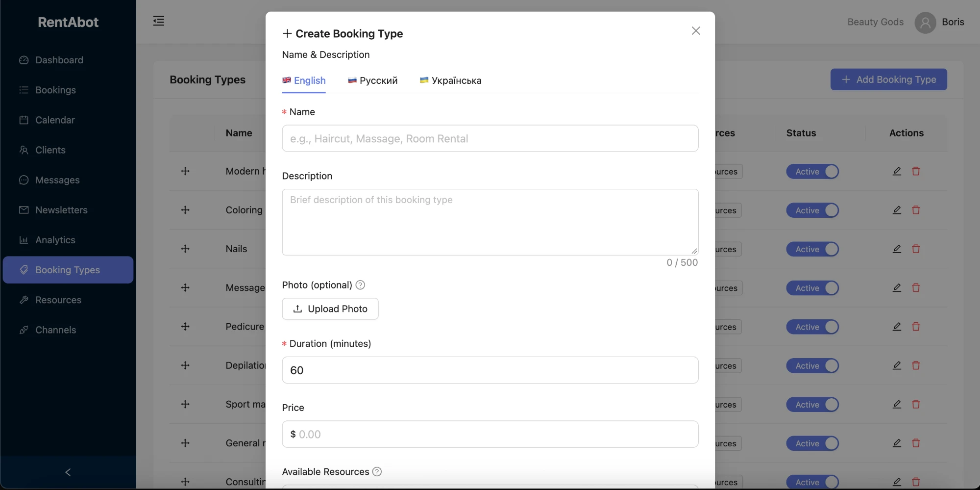Toggle Active status for Coloring row
980x490 pixels.
[812, 210]
